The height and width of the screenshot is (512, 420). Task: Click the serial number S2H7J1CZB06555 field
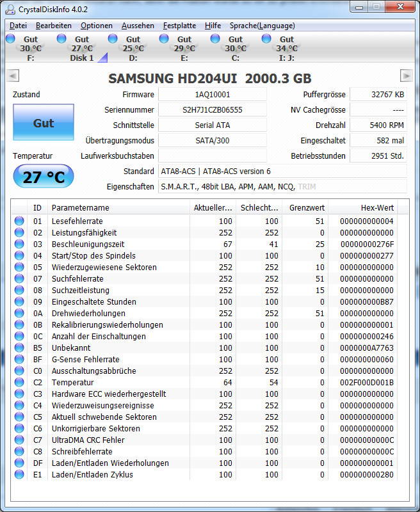point(213,109)
